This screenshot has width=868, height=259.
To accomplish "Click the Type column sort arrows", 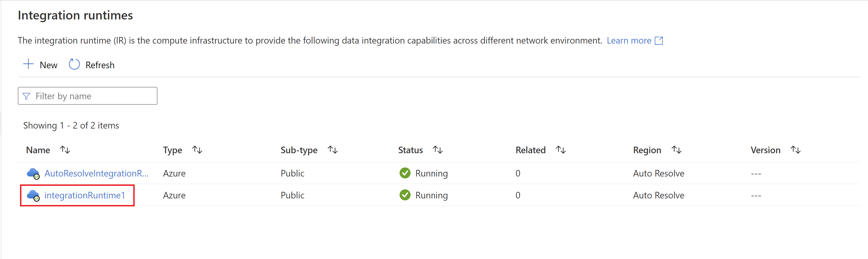I will [x=197, y=150].
